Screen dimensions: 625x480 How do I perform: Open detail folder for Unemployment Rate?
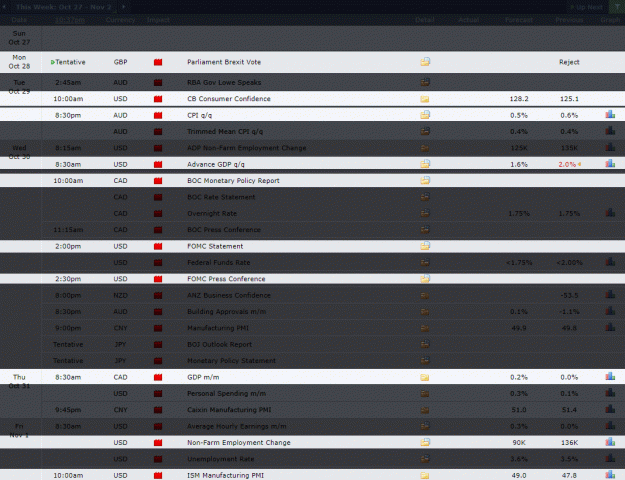click(425, 459)
